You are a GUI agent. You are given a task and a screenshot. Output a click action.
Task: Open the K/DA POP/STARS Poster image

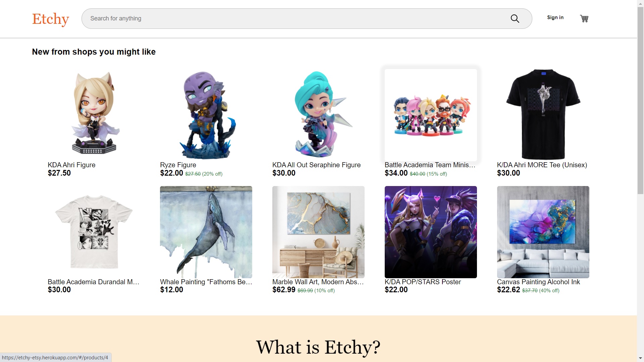431,232
